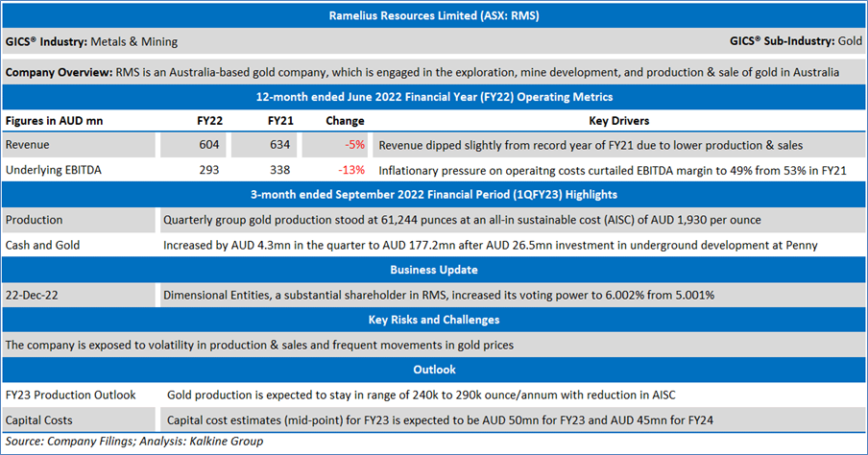The height and width of the screenshot is (455, 868).
Task: Select the Change column header
Action: pyautogui.click(x=345, y=121)
